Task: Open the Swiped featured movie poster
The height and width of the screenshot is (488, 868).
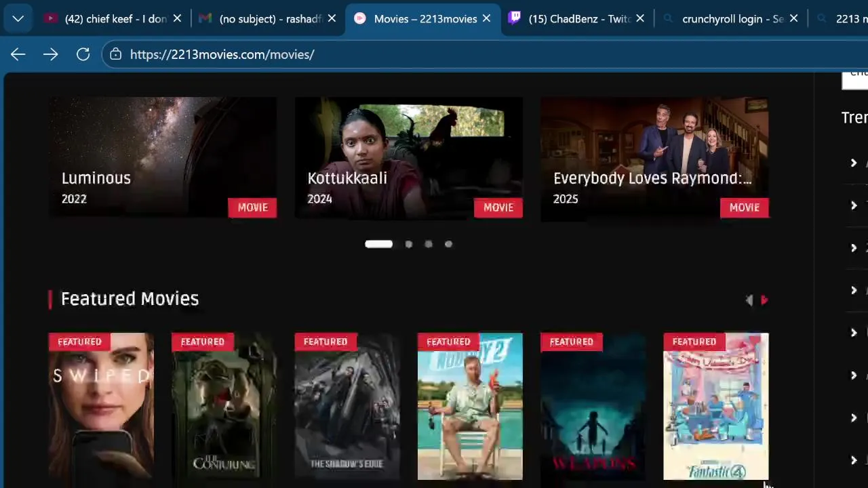Action: pos(101,407)
